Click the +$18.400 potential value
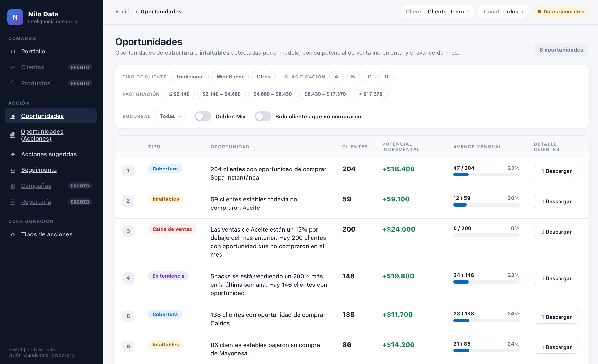This screenshot has width=598, height=364. (x=398, y=169)
